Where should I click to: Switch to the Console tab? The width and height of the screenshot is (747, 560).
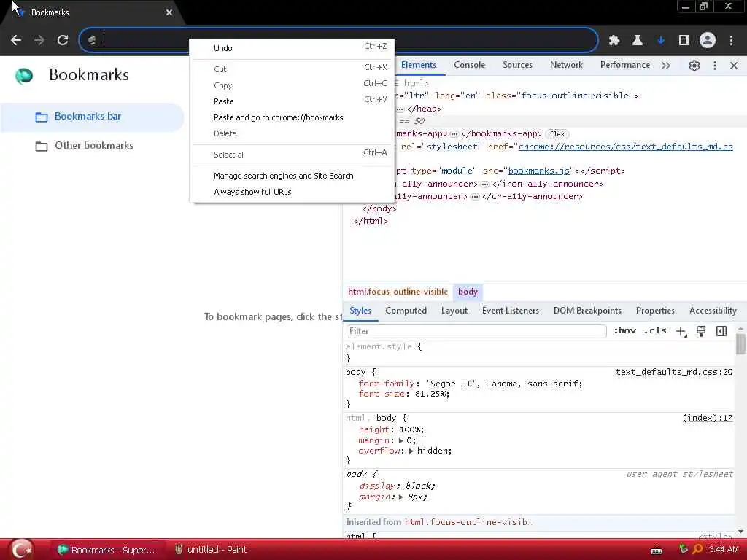tap(469, 65)
